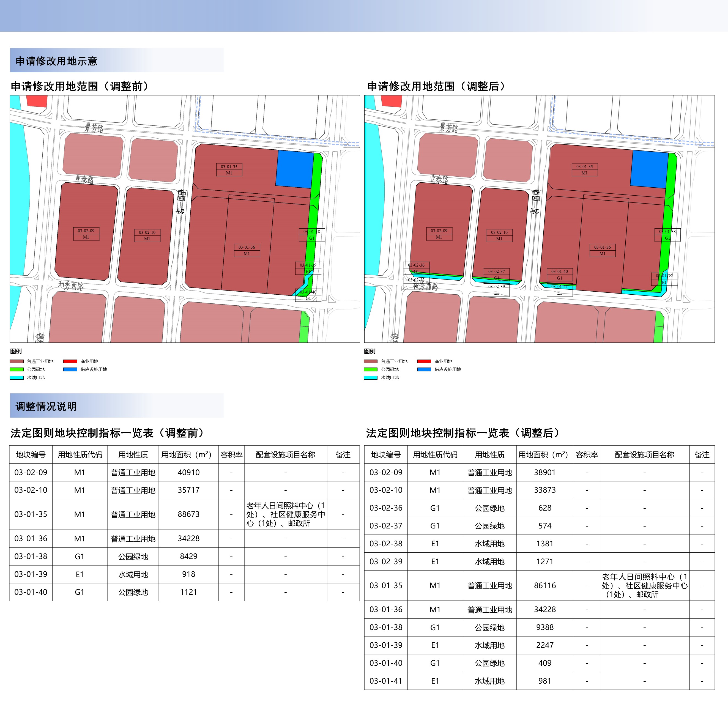Image resolution: width=728 pixels, height=707 pixels.
Task: Click the 03-02-38 row in the 调整后 table
Action: click(386, 544)
